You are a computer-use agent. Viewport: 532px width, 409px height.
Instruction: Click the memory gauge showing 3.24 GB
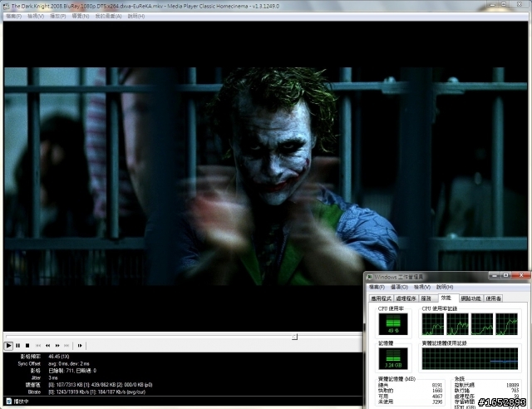[x=393, y=359]
